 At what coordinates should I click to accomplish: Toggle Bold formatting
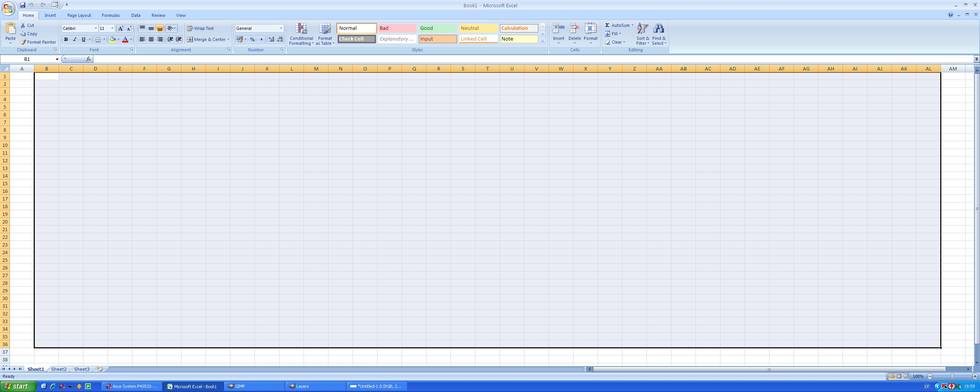(x=66, y=39)
